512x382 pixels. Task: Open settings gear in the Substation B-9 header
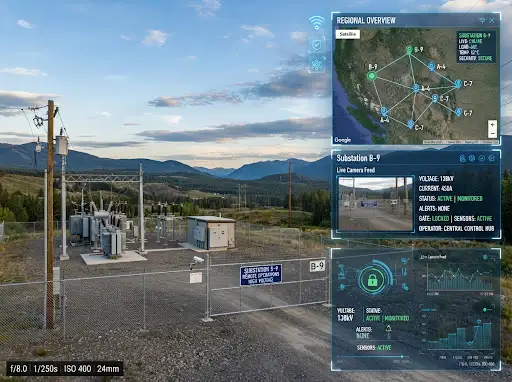(472, 158)
